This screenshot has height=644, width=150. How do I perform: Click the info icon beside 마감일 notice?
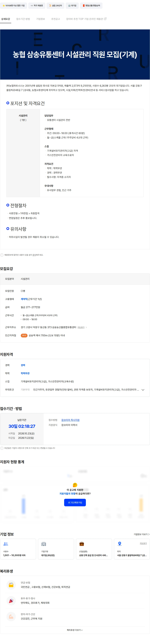point(2,448)
